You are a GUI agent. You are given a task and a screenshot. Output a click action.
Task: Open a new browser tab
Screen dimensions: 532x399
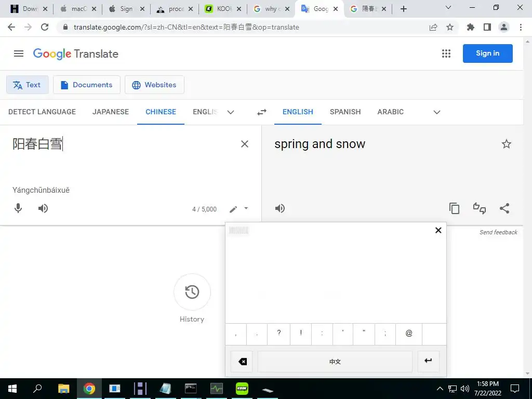[403, 9]
